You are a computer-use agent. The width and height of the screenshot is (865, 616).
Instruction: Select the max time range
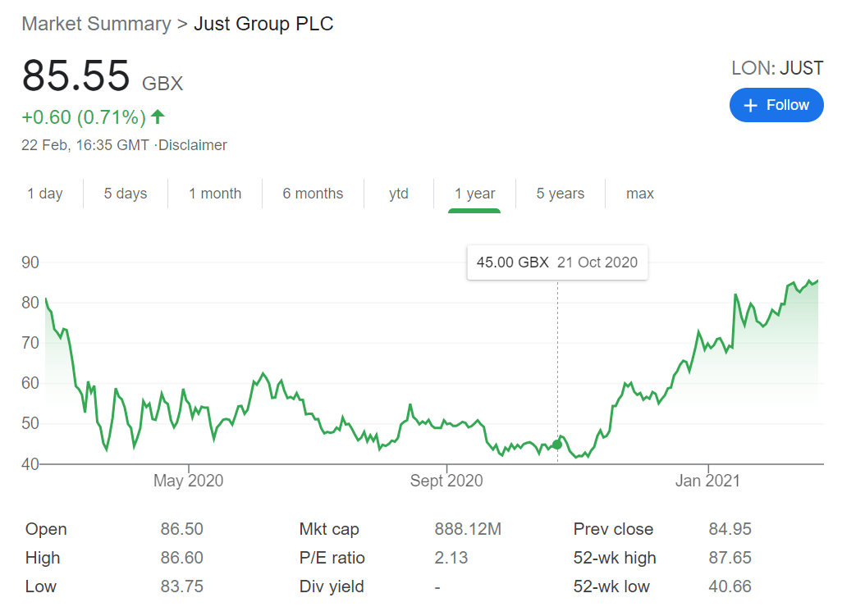click(639, 194)
